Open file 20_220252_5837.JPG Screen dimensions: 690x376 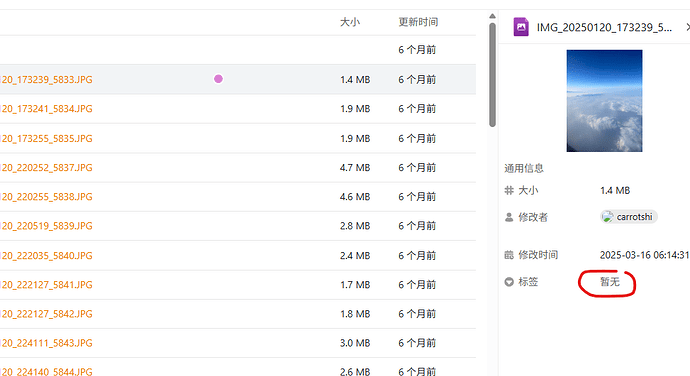46,168
